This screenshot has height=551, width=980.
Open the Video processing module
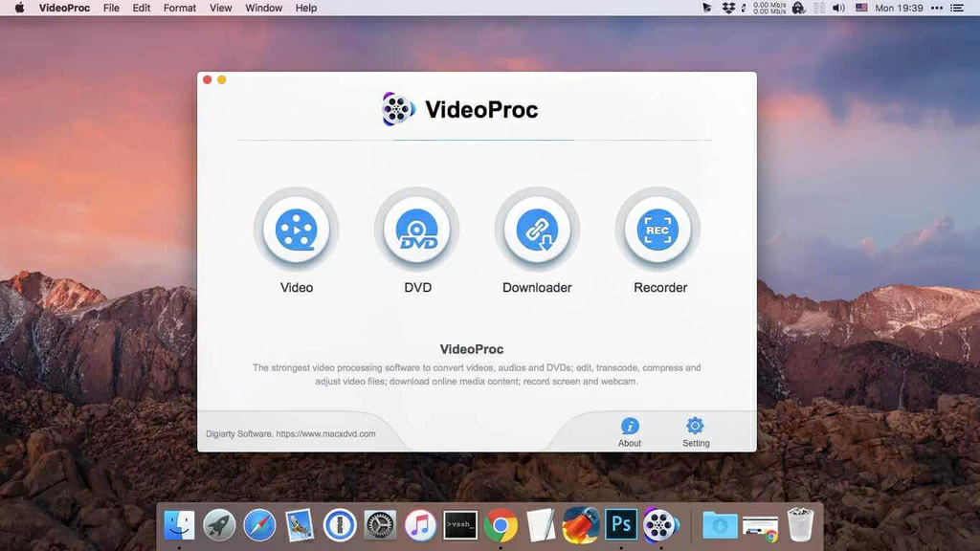coord(297,230)
